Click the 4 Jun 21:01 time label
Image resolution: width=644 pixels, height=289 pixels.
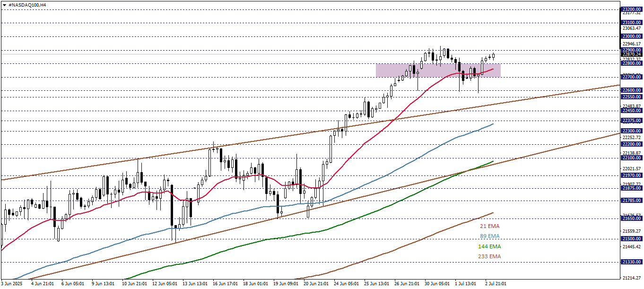pos(43,284)
